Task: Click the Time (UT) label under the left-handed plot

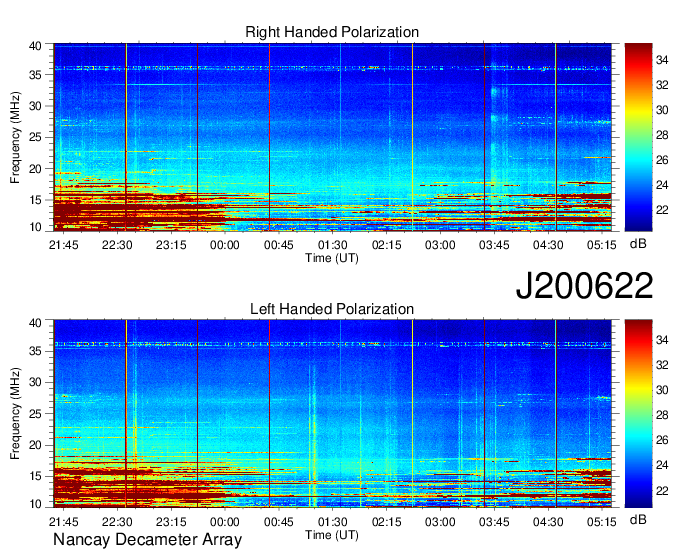Action: [x=332, y=535]
